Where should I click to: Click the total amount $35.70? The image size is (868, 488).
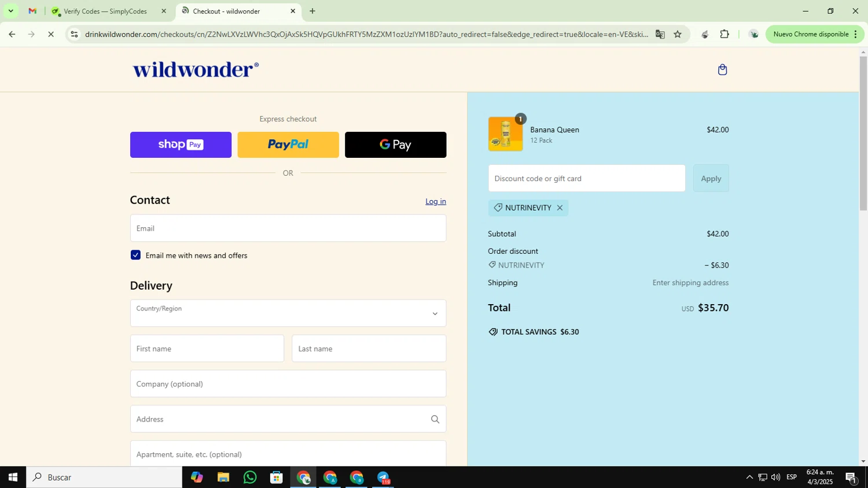pos(713,308)
